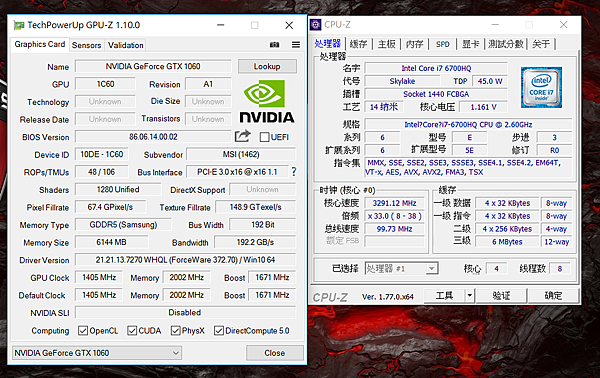The image size is (600, 378).
Task: Toggle the DirectCompute 5.0 checkbox
Action: [219, 331]
